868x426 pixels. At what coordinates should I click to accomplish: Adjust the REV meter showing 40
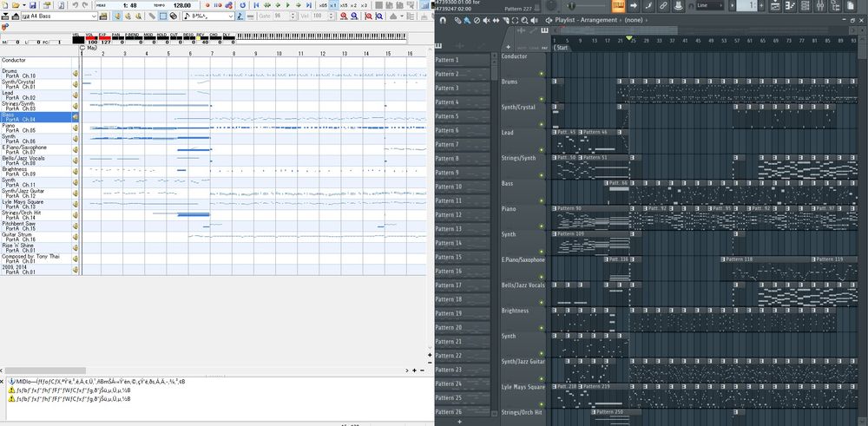click(x=204, y=38)
